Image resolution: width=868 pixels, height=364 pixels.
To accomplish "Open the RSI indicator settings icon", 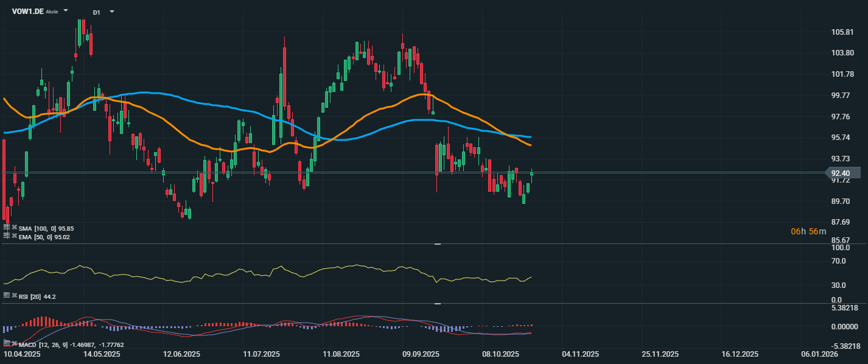I will (x=7, y=295).
